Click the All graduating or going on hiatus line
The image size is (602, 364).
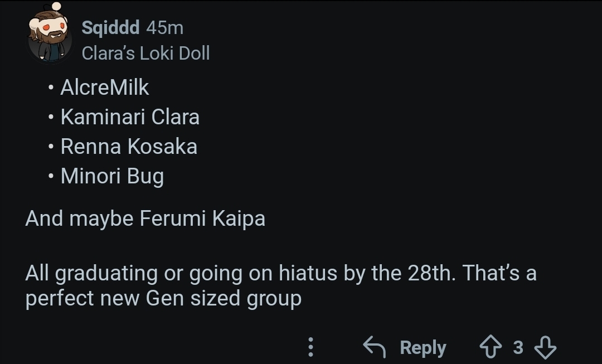click(x=281, y=273)
